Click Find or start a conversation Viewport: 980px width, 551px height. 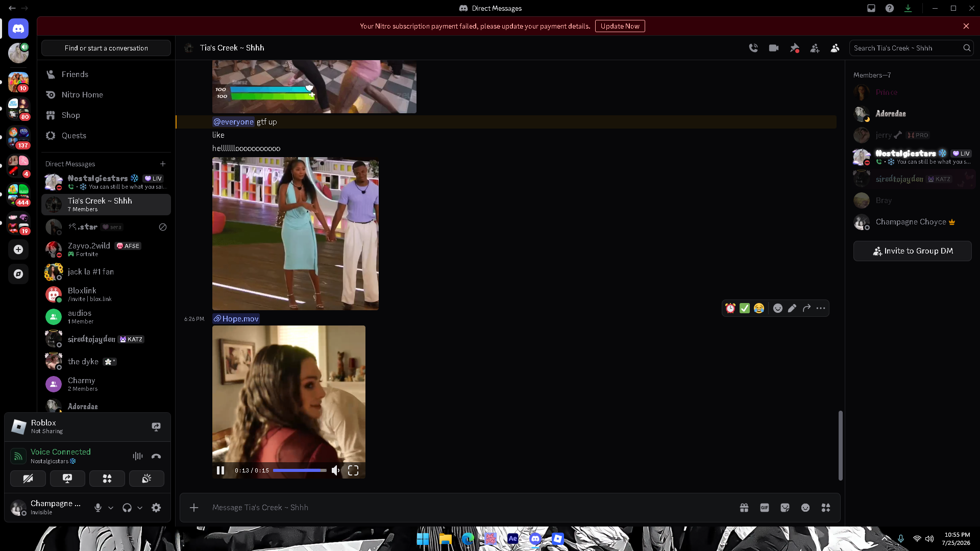tap(106, 48)
